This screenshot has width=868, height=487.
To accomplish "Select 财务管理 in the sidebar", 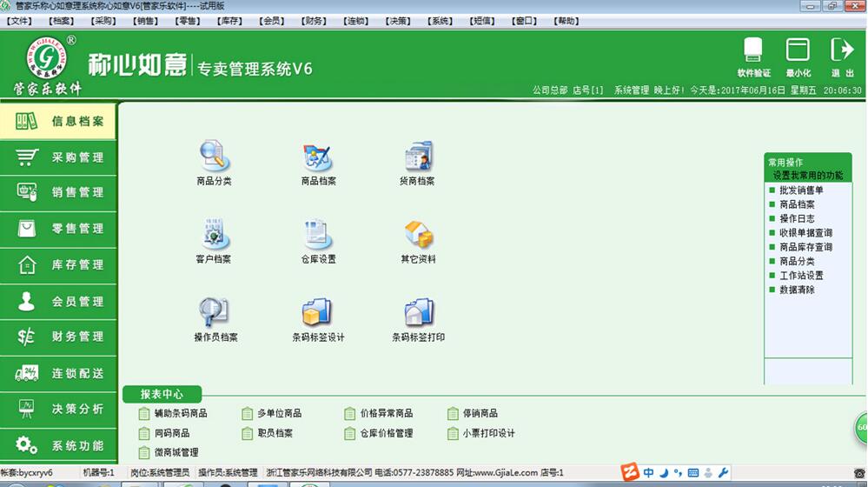I will (58, 337).
